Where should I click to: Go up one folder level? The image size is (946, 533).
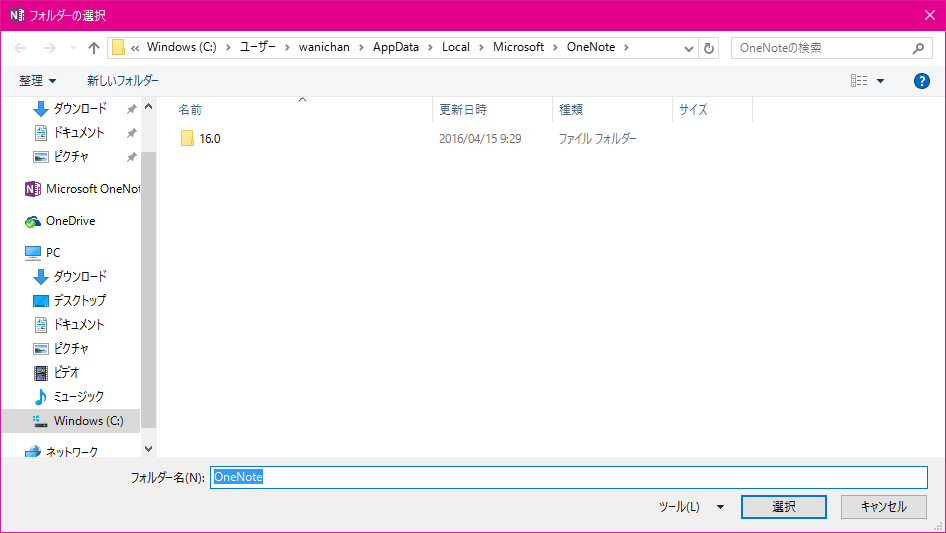(94, 48)
